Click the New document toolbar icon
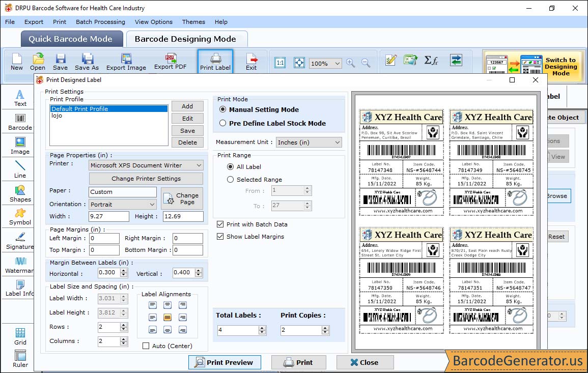This screenshot has width=588, height=373. point(17,62)
